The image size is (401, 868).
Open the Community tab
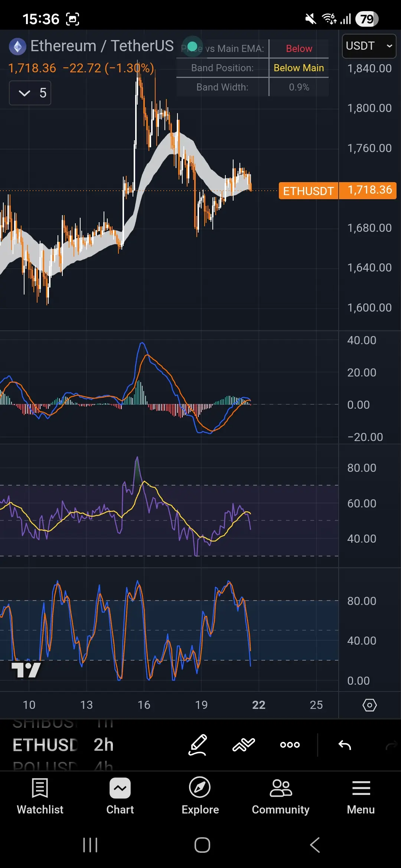[281, 796]
